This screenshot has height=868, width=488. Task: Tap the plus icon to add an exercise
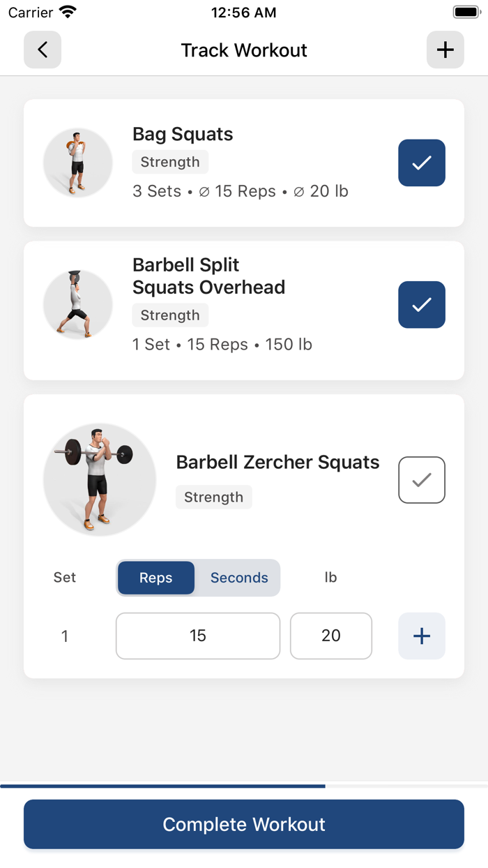[x=445, y=50]
